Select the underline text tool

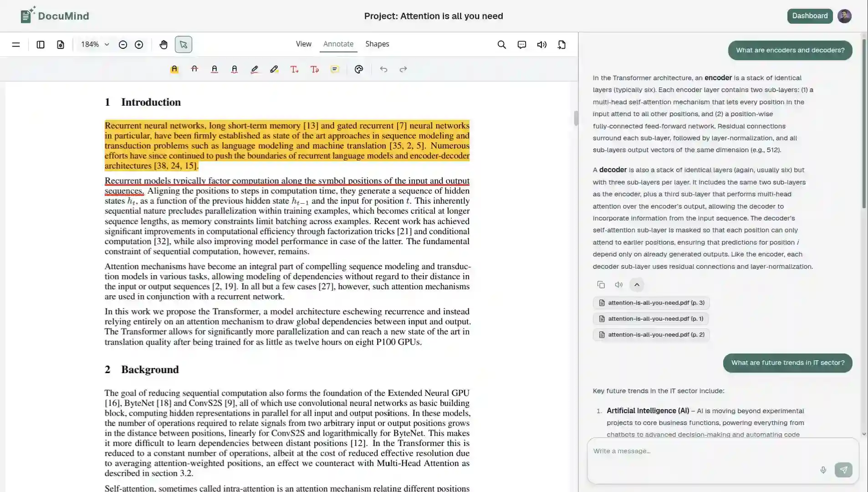coord(214,69)
